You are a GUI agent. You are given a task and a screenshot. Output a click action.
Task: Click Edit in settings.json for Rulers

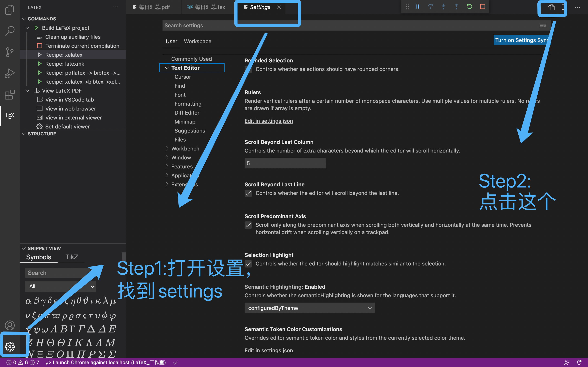point(268,121)
